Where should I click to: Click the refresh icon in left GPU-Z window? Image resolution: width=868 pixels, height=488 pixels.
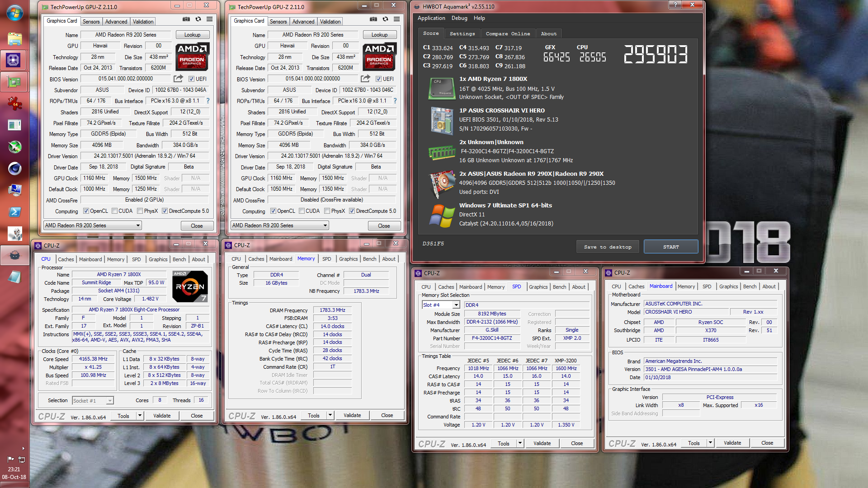[198, 19]
